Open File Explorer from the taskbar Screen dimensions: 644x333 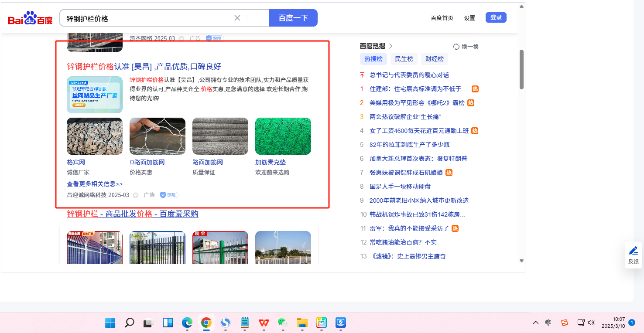tap(302, 323)
